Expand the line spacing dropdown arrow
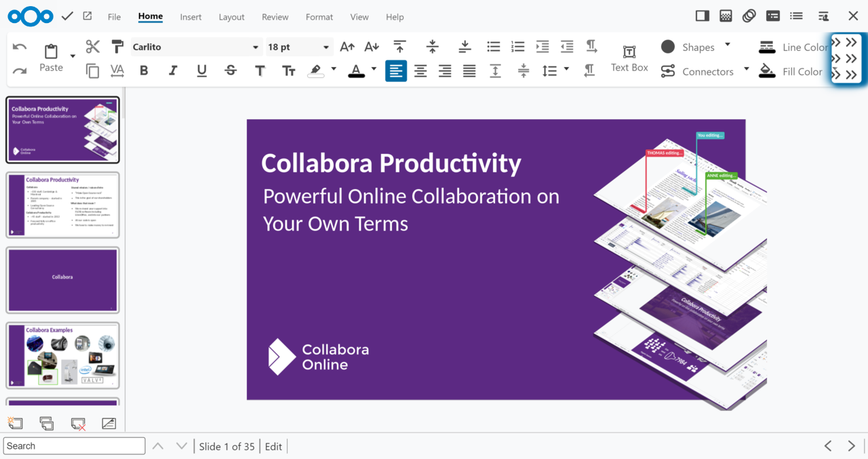The height and width of the screenshot is (459, 868). pos(566,69)
